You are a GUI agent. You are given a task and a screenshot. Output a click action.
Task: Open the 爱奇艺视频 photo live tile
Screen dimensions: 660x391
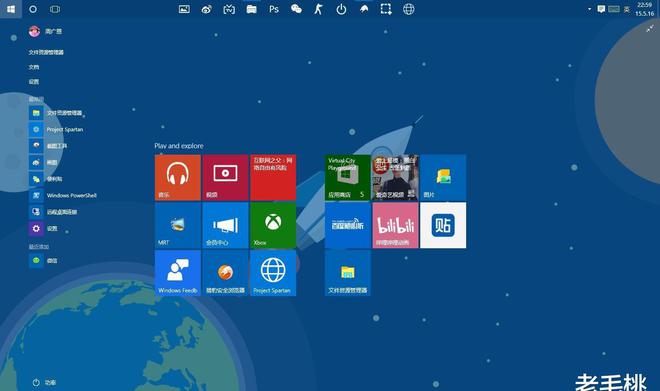tap(395, 177)
